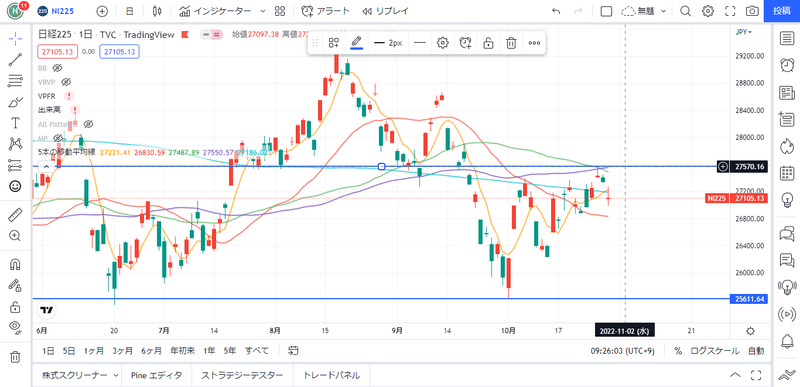
Task: Open the ストラテジーテスター tab
Action: (x=242, y=376)
